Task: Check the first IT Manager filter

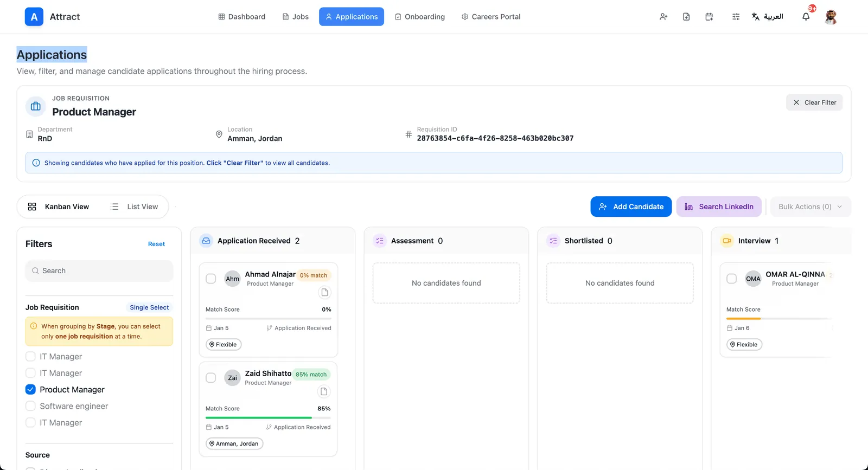Action: tap(30, 357)
